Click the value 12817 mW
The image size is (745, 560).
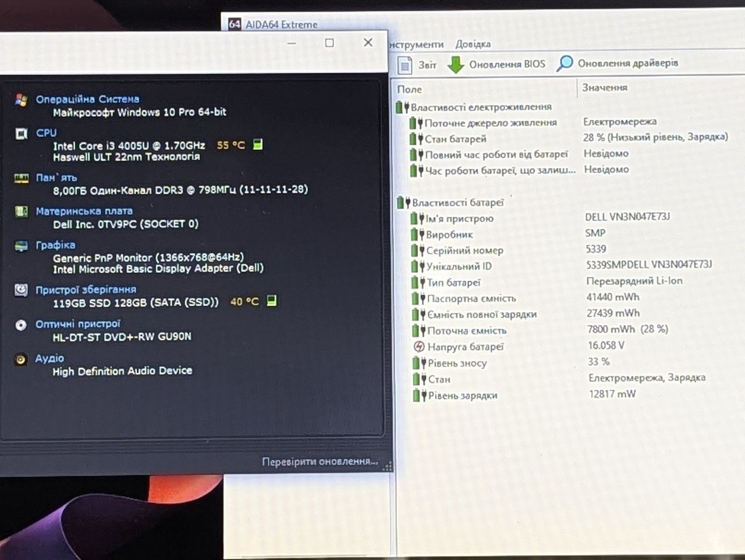[x=612, y=394]
